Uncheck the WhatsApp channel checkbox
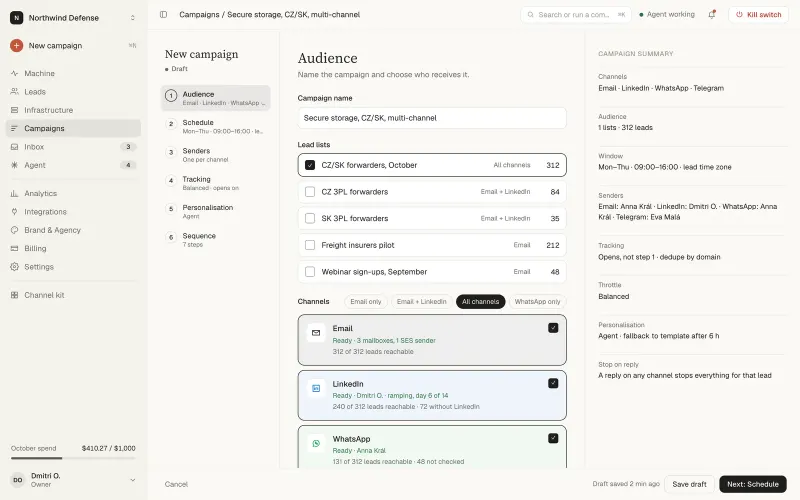 click(553, 438)
